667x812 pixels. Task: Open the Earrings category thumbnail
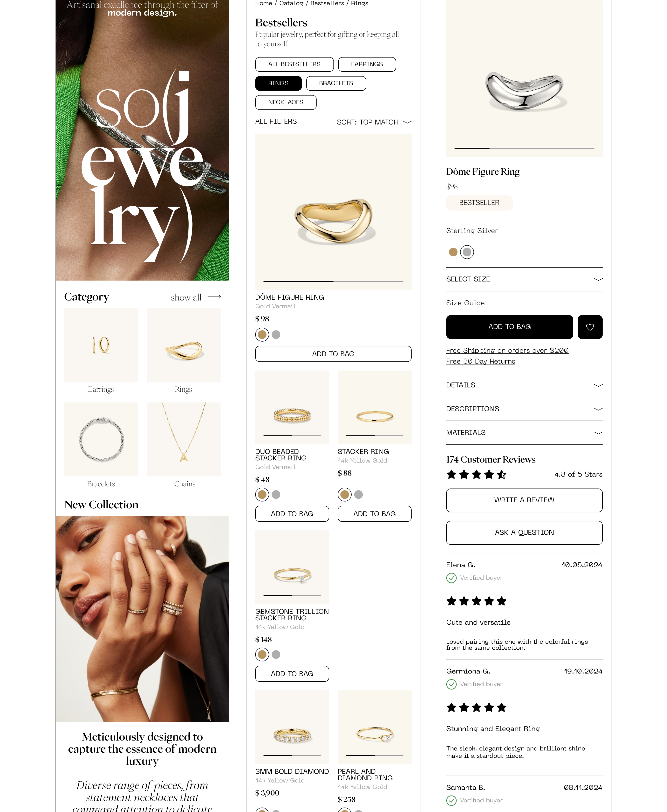101,344
